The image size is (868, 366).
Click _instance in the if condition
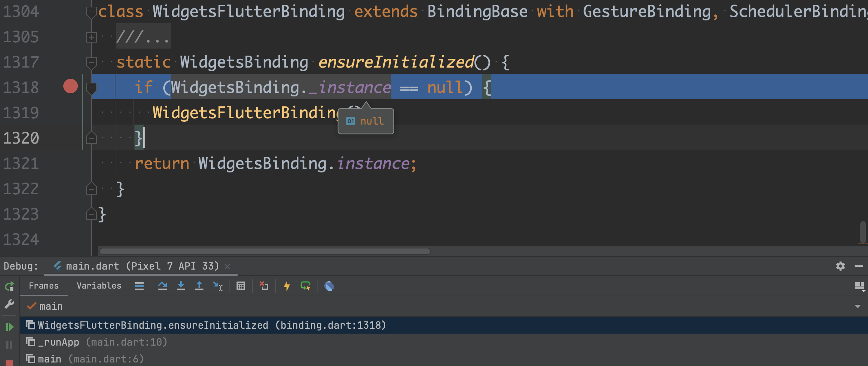350,87
